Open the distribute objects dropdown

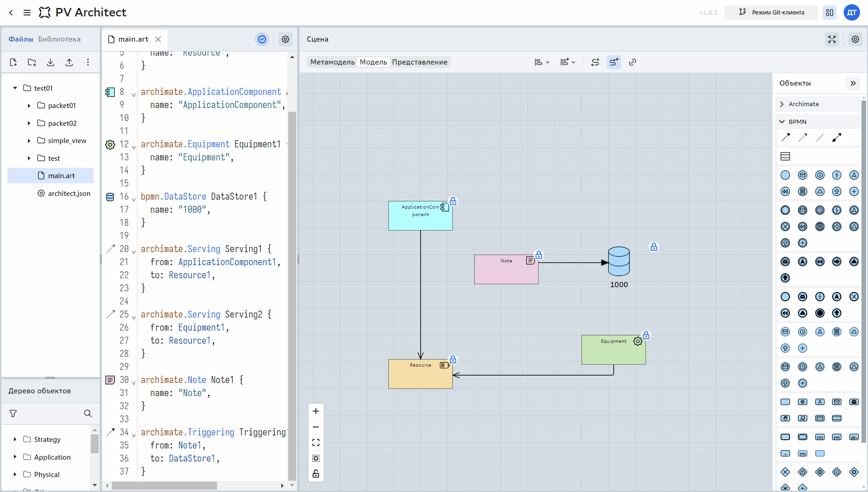568,62
